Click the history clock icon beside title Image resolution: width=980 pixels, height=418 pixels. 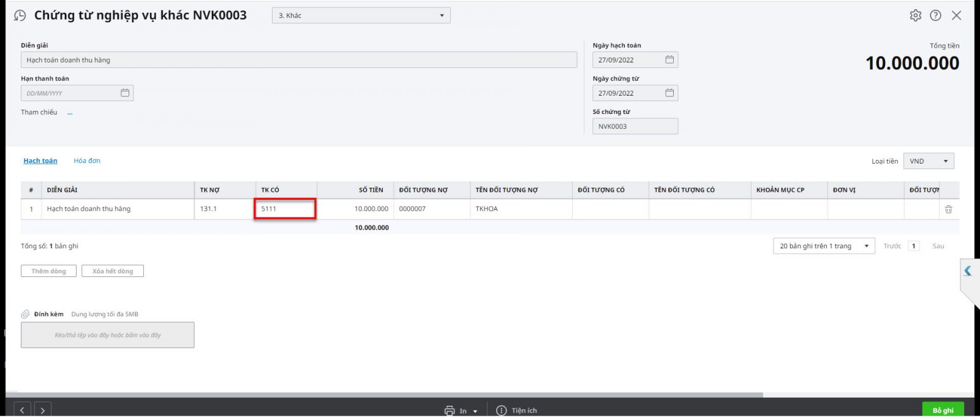[20, 16]
